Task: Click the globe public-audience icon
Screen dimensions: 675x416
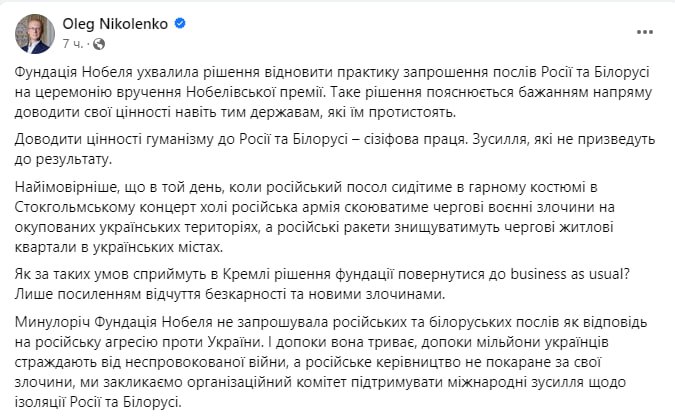Action: [x=98, y=44]
